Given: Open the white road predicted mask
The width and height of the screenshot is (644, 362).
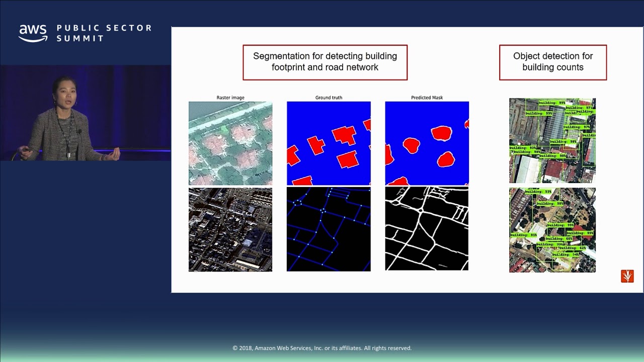Looking at the screenshot, I should point(427,229).
